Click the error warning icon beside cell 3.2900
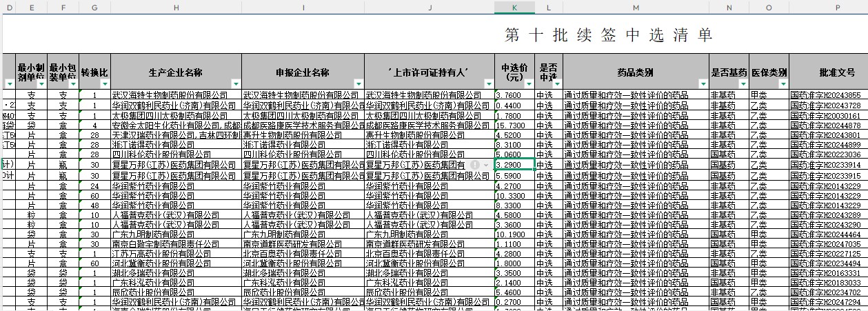Image resolution: width=868 pixels, height=311 pixels. pyautogui.click(x=475, y=165)
